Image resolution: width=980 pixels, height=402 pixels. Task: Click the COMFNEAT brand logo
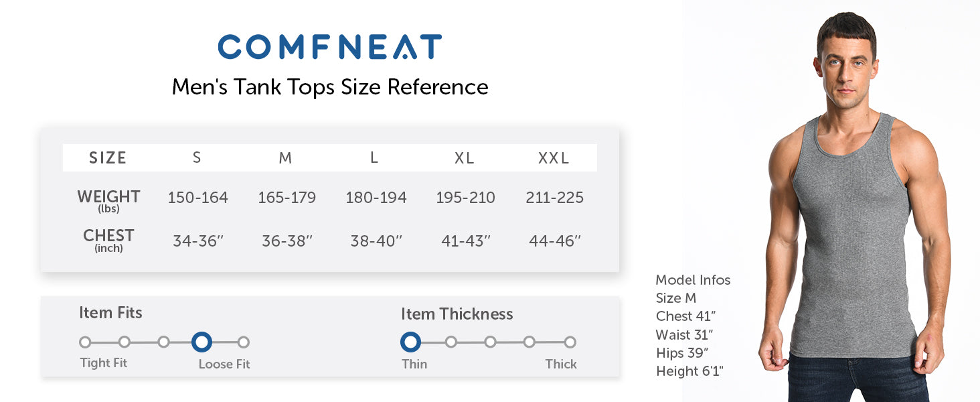[x=329, y=47]
